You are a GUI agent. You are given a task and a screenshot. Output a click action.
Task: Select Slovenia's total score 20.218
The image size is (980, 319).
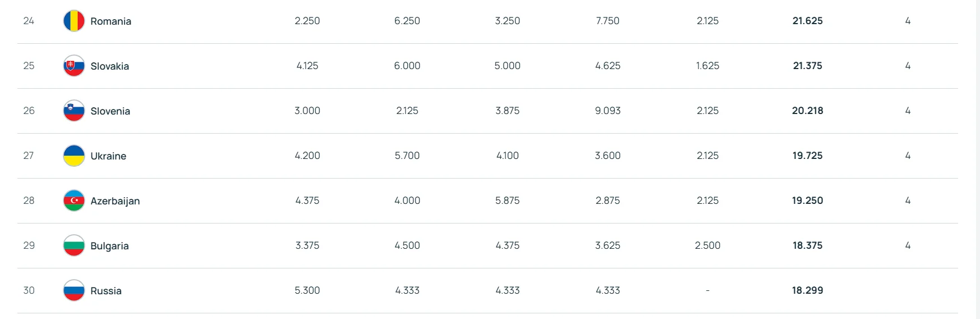[x=807, y=111]
